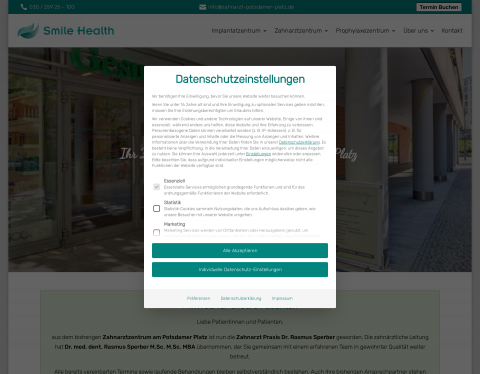The height and width of the screenshot is (374, 480).
Task: Click Präferenzen footer link
Action: 198,298
